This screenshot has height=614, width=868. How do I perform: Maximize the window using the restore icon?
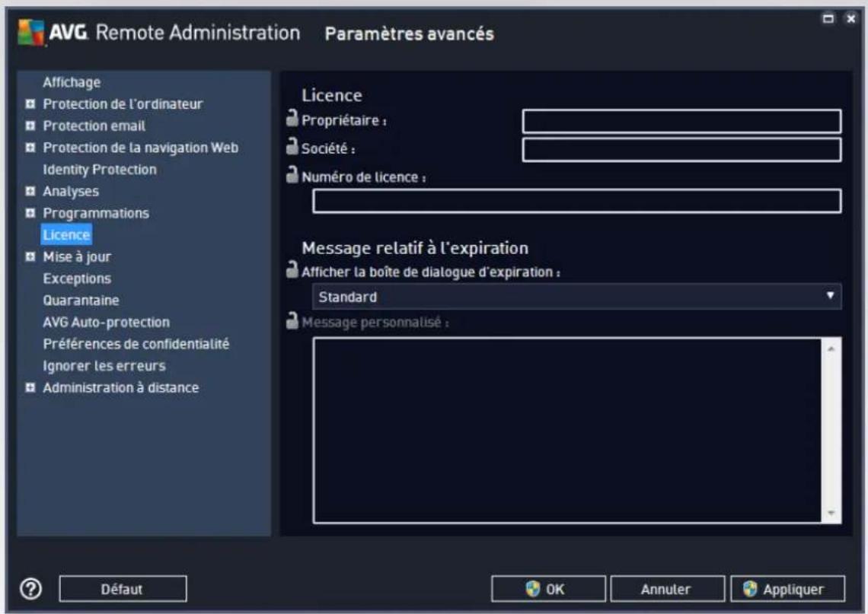coord(828,19)
